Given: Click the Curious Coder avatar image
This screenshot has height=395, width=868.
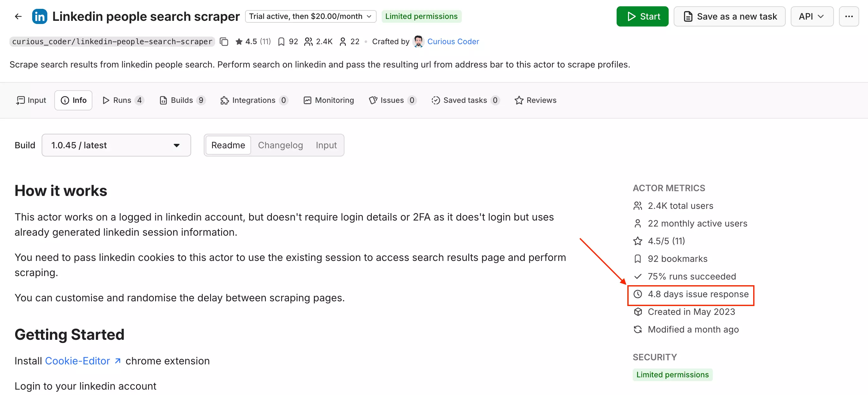Looking at the screenshot, I should click(x=418, y=41).
